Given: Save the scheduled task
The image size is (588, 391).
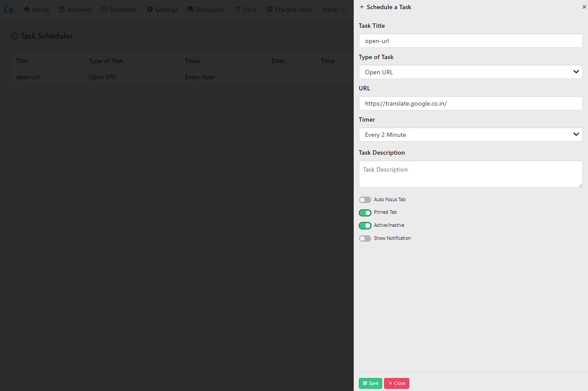Looking at the screenshot, I should click(370, 383).
